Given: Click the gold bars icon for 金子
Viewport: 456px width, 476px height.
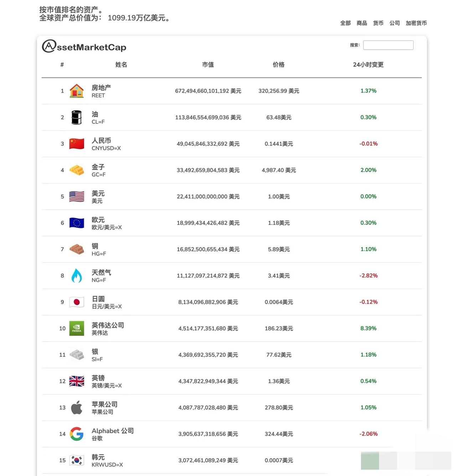Looking at the screenshot, I should (76, 170).
